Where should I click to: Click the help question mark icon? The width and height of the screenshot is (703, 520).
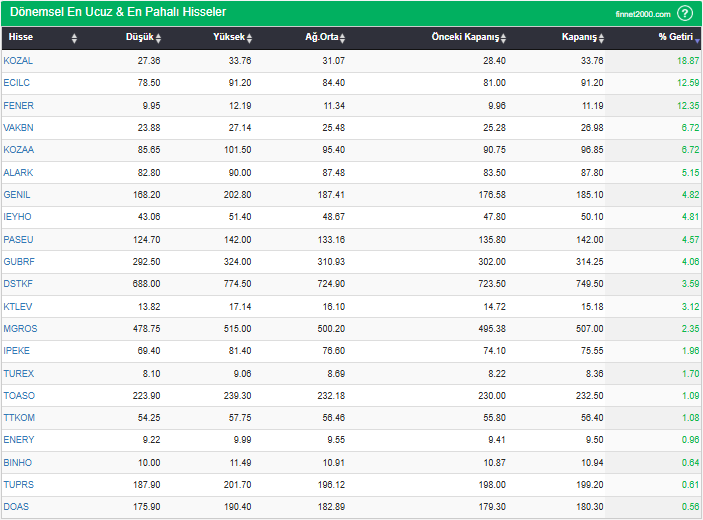click(685, 13)
